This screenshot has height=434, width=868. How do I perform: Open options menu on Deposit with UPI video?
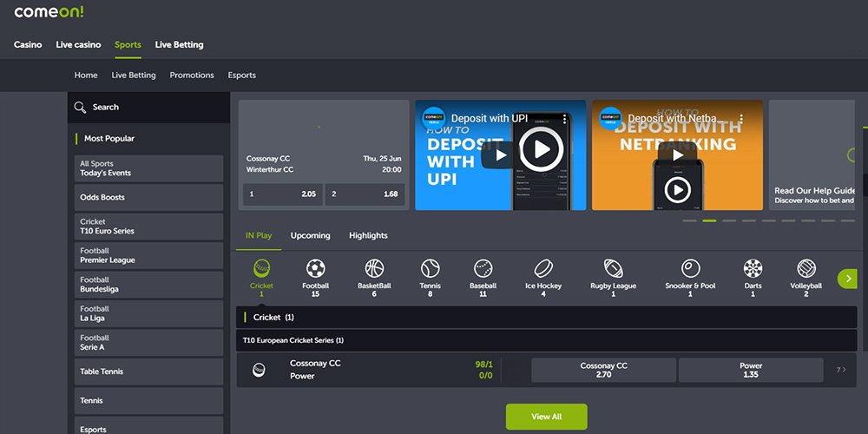point(565,118)
